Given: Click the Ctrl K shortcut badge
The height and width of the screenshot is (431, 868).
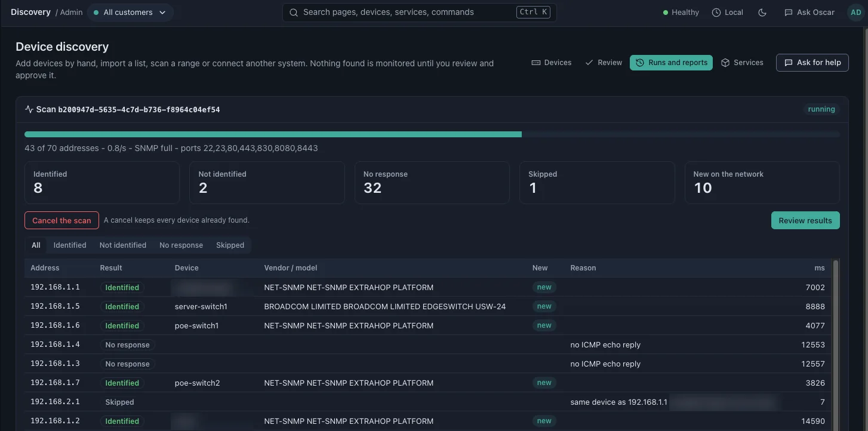Looking at the screenshot, I should 533,12.
